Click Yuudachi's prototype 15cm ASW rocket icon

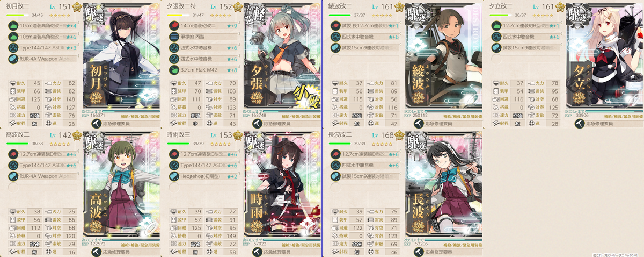click(497, 47)
